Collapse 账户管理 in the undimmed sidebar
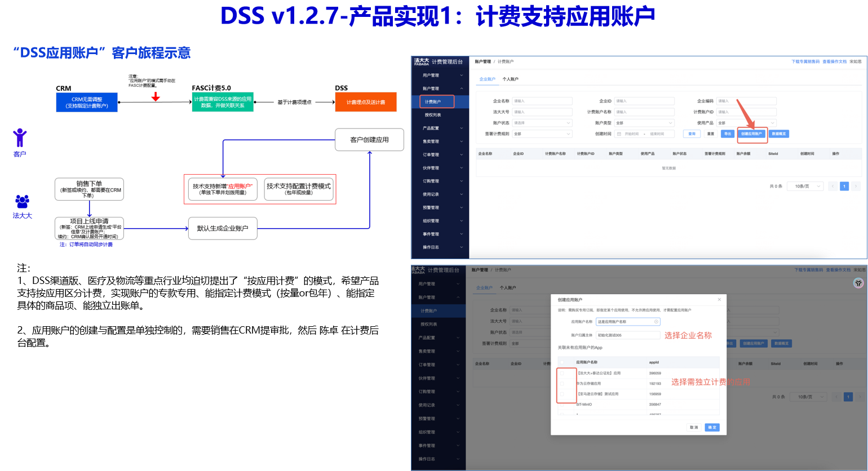This screenshot has height=471, width=868. coord(441,88)
